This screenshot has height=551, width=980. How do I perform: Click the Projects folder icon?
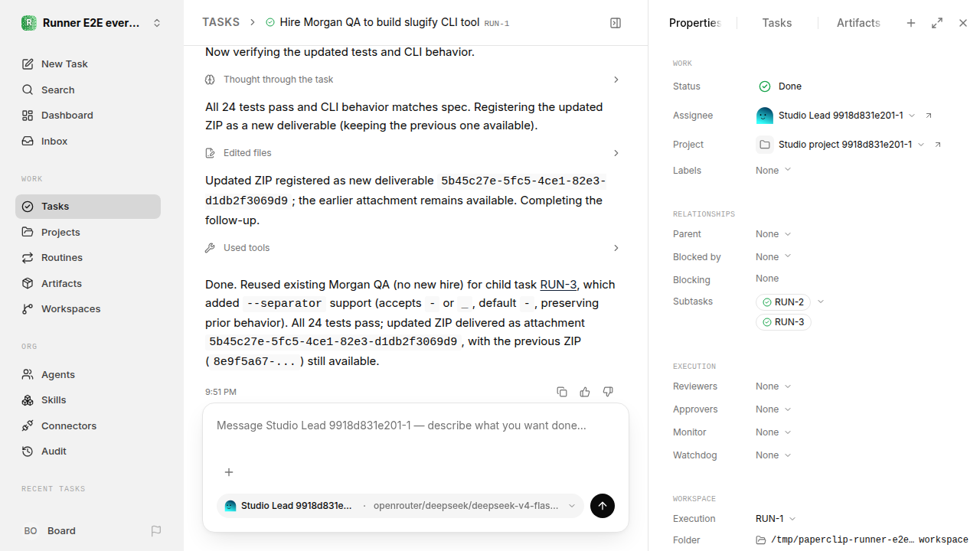pyautogui.click(x=28, y=232)
